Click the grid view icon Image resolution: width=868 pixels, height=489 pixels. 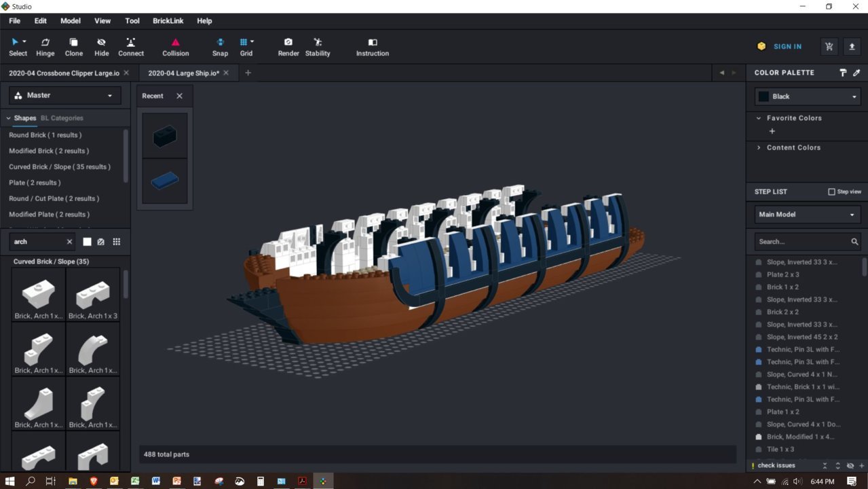(x=117, y=242)
